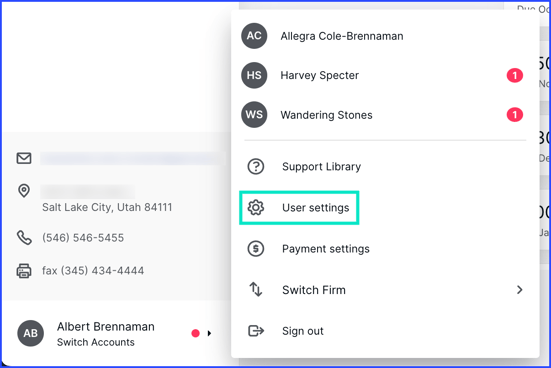
Task: Click the email envelope icon
Action: pos(24,158)
